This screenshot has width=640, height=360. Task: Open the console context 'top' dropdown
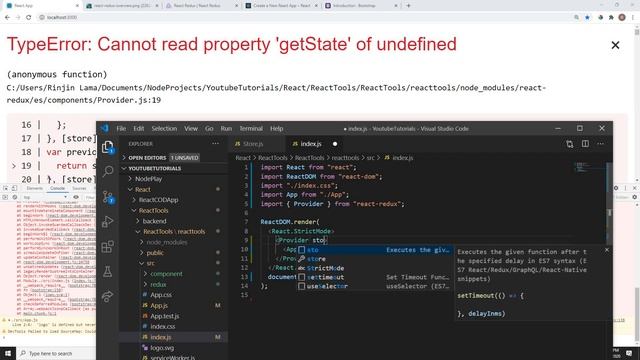(x=45, y=197)
